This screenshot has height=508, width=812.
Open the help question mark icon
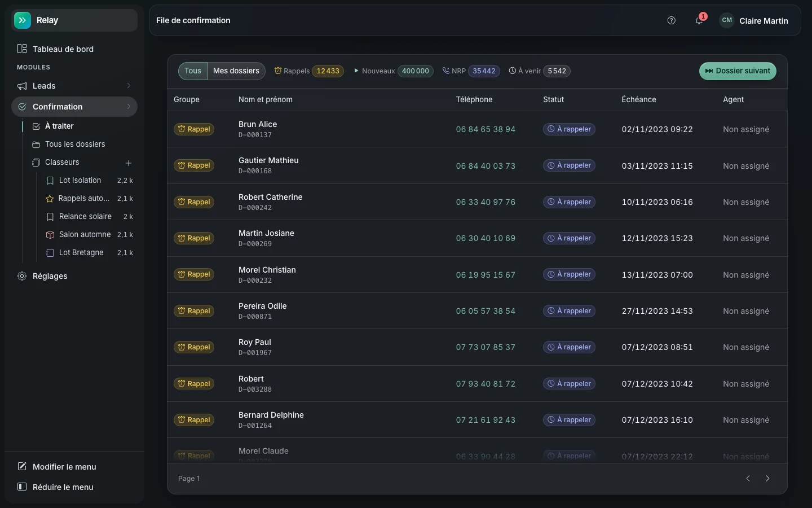coord(671,20)
